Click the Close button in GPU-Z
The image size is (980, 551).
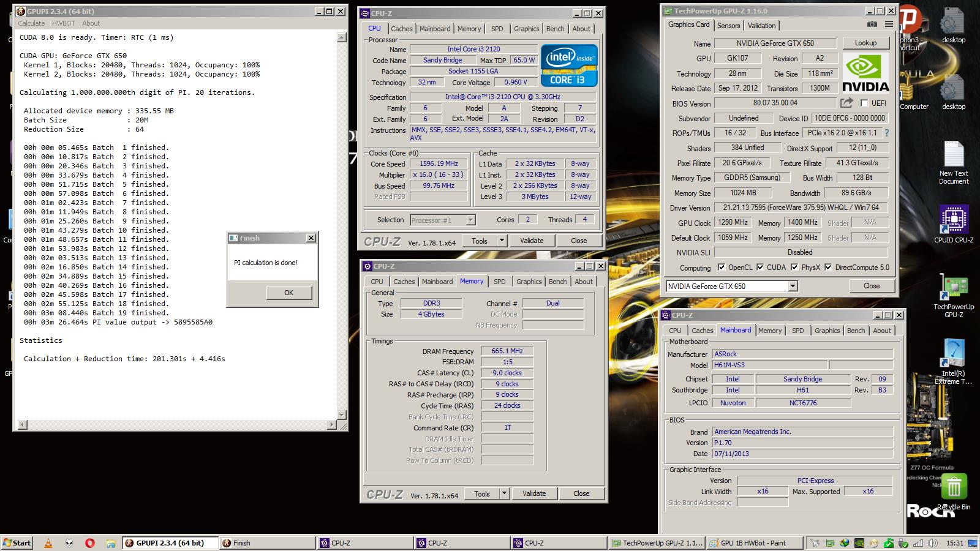click(872, 286)
